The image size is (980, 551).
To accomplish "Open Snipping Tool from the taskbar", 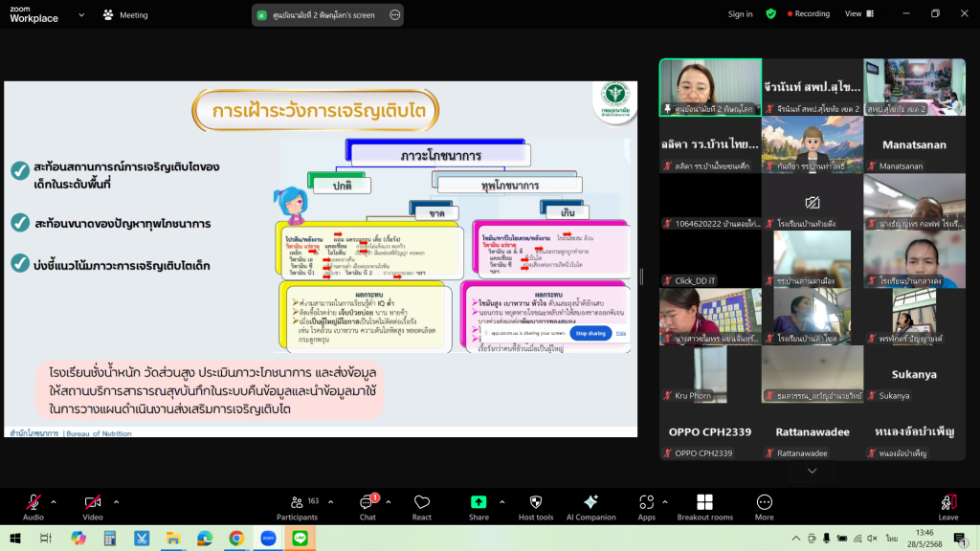I will pos(142,538).
